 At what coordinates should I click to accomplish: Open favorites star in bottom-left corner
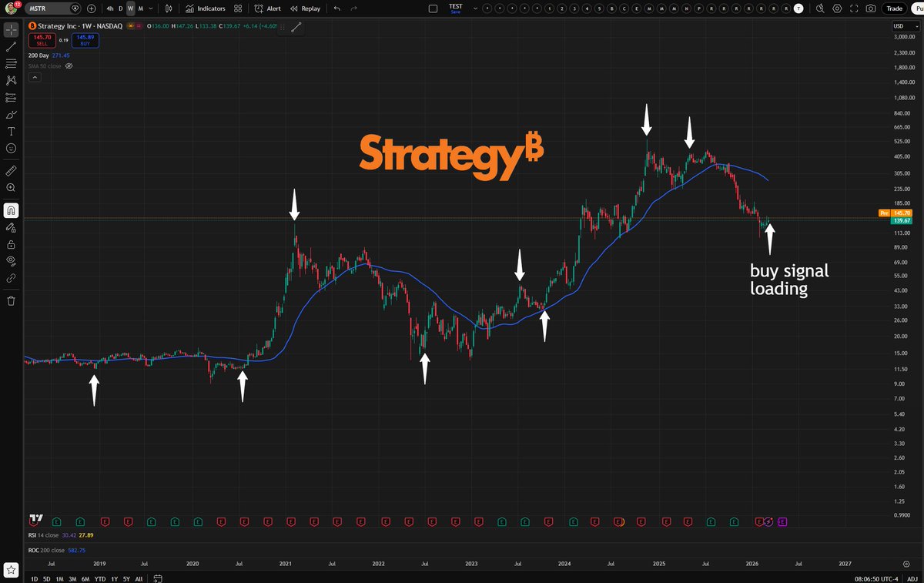[12, 571]
